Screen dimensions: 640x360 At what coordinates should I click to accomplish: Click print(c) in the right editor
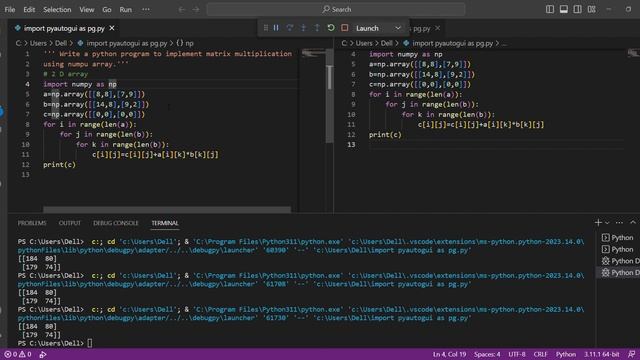point(385,135)
